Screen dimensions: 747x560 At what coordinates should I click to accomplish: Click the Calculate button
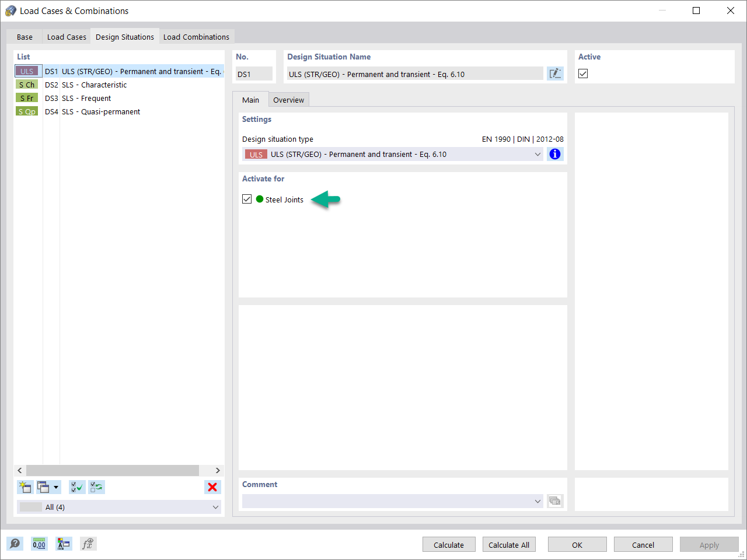click(449, 545)
